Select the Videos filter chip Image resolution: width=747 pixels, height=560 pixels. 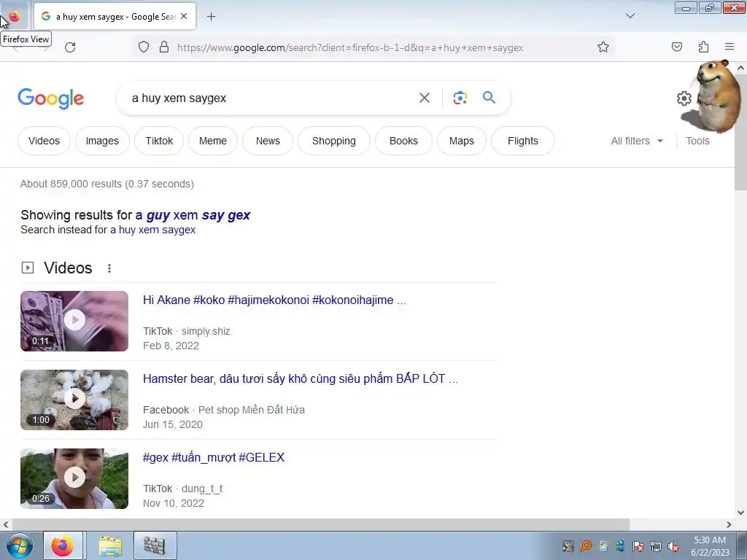pos(44,141)
